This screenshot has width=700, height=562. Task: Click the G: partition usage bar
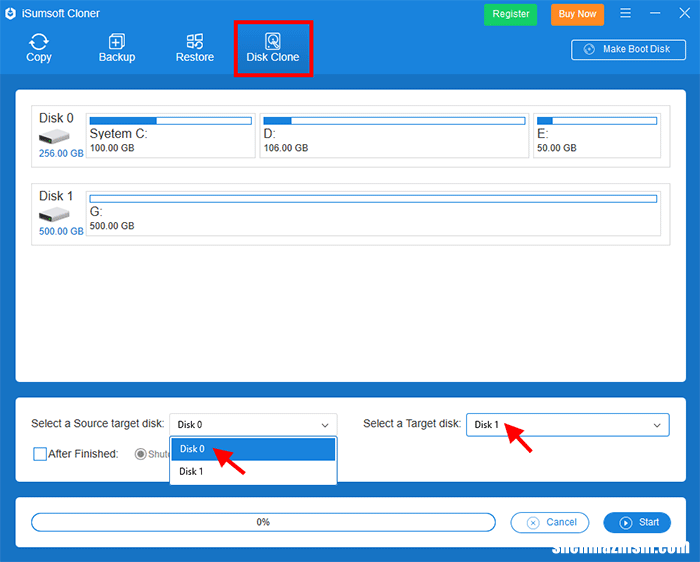(373, 199)
